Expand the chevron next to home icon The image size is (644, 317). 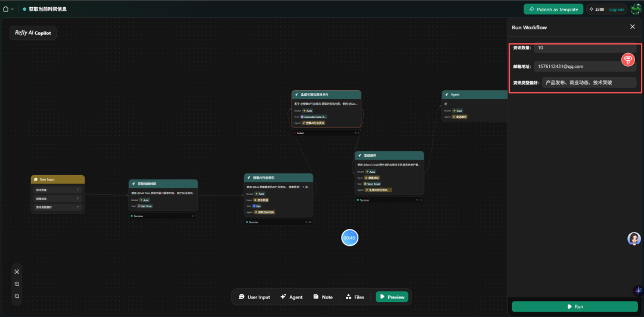[x=12, y=9]
